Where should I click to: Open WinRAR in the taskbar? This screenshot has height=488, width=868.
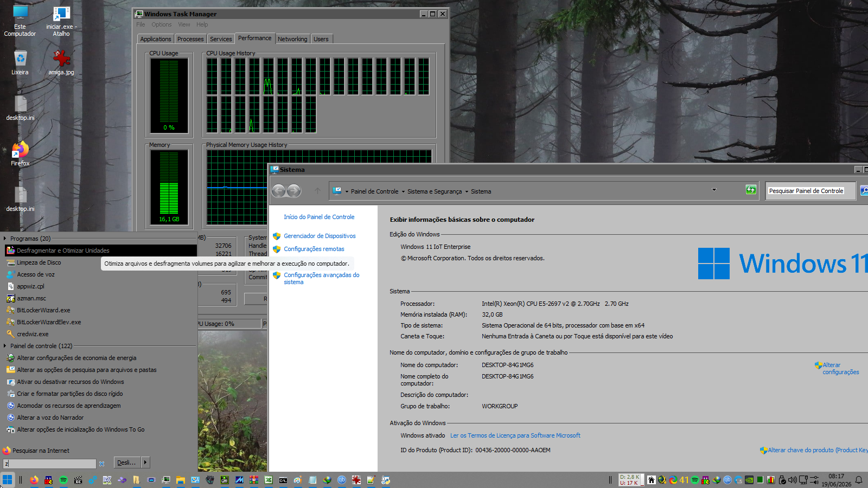coord(254,480)
